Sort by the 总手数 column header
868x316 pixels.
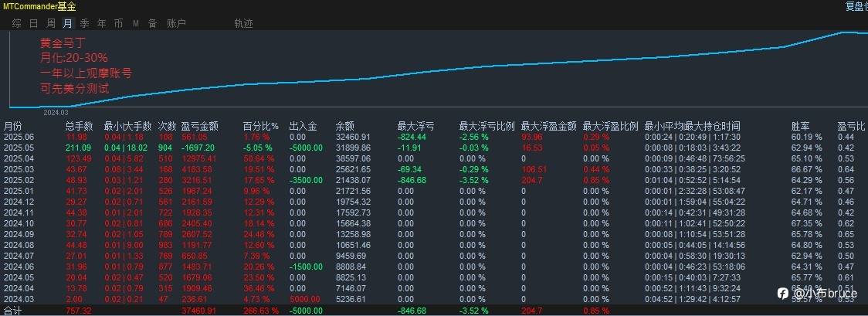click(x=80, y=126)
